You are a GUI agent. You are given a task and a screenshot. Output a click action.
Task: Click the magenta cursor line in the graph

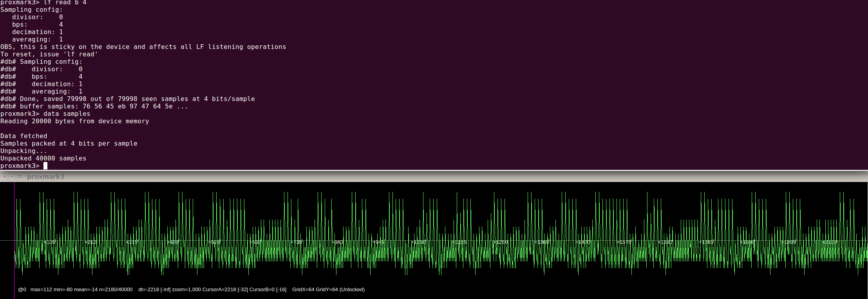click(14, 240)
